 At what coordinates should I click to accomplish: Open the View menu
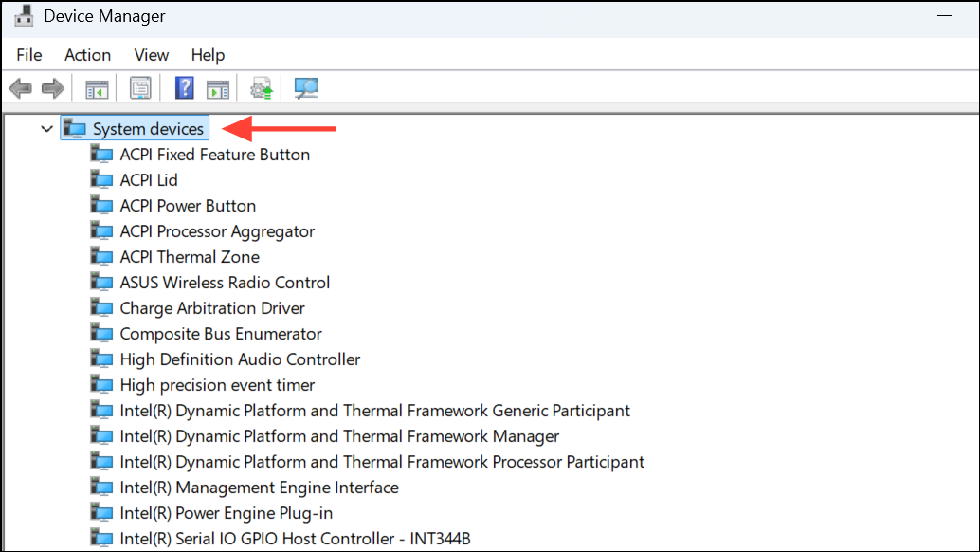pyautogui.click(x=152, y=55)
